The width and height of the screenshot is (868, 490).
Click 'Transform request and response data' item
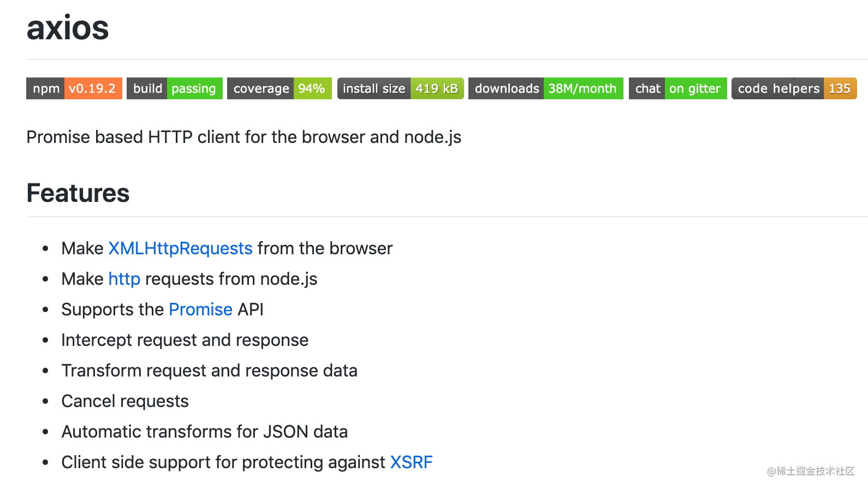point(210,371)
